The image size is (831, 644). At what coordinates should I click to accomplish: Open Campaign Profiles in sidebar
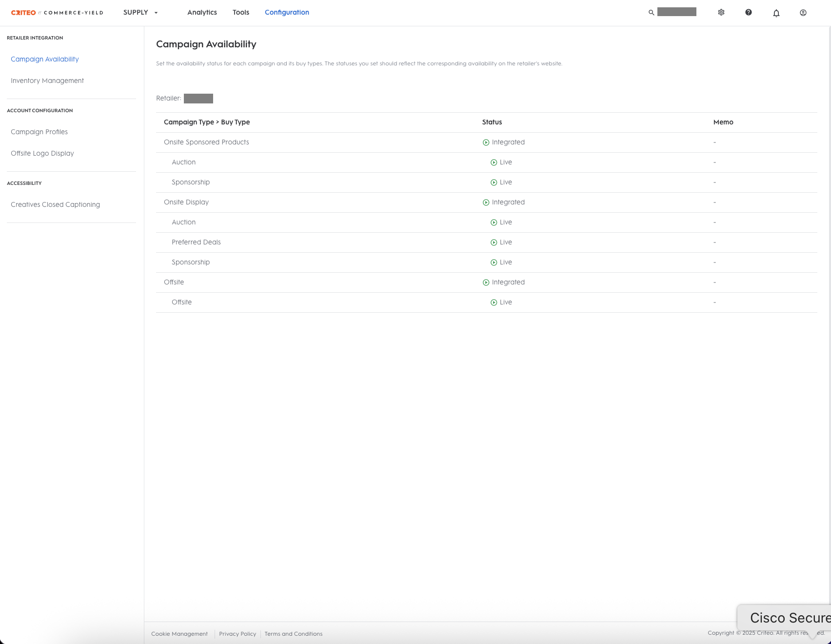pos(39,132)
